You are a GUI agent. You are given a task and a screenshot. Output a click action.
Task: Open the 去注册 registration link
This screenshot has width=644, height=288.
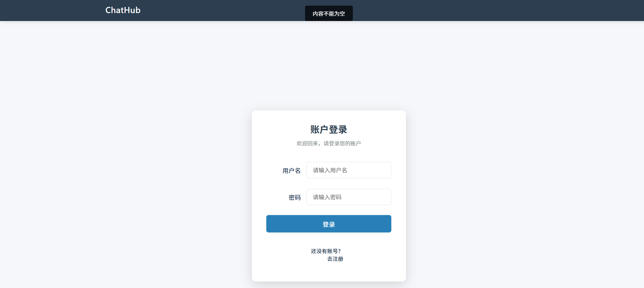[x=335, y=259]
